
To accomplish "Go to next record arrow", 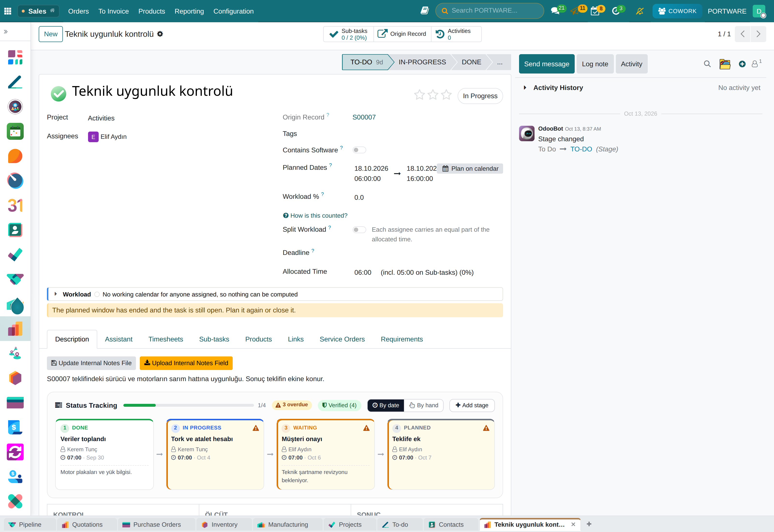I will point(758,34).
